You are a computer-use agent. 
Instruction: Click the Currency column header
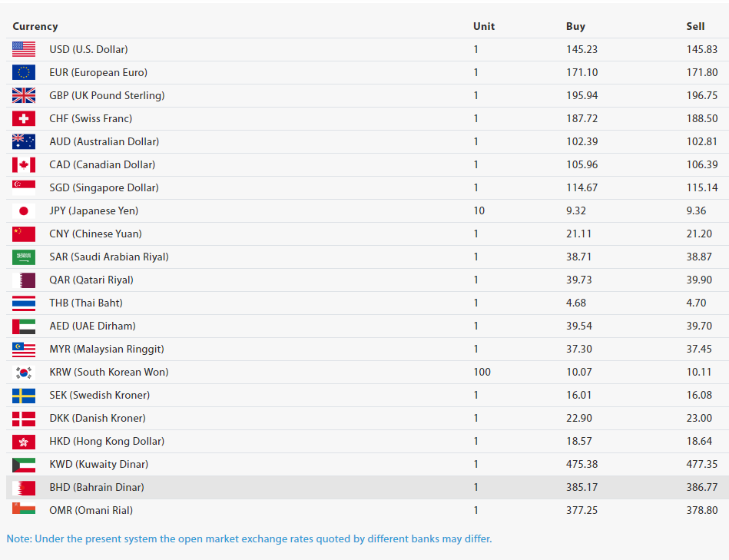(x=35, y=26)
